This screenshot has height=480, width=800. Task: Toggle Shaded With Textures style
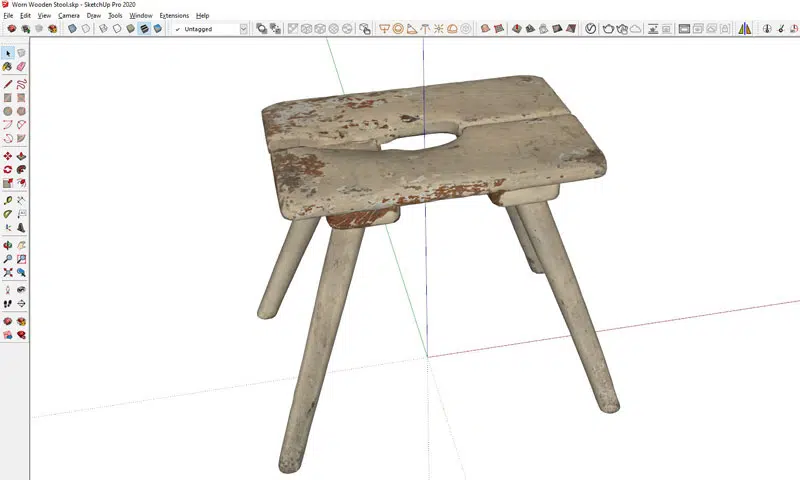145,29
